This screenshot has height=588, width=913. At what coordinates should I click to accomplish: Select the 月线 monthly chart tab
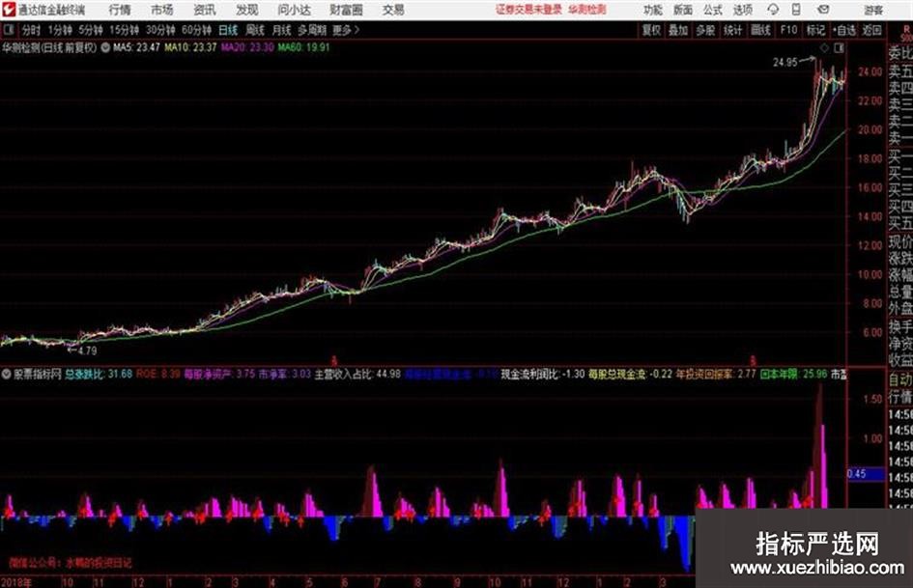[x=282, y=30]
